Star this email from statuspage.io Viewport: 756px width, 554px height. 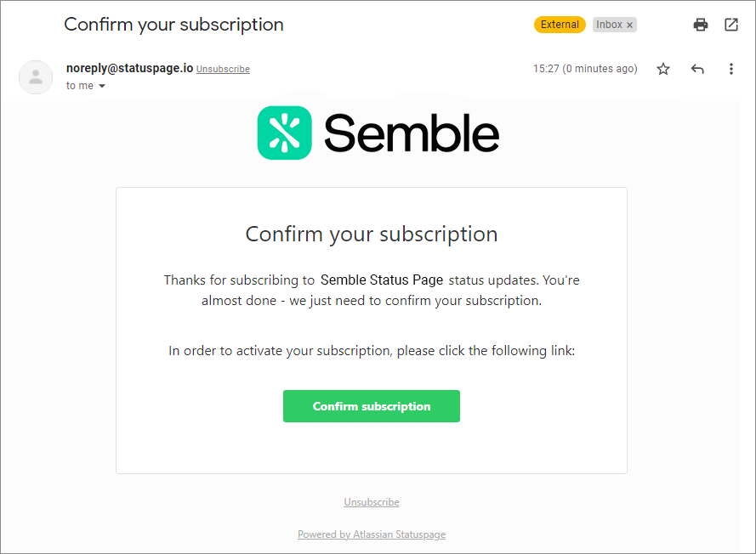663,69
